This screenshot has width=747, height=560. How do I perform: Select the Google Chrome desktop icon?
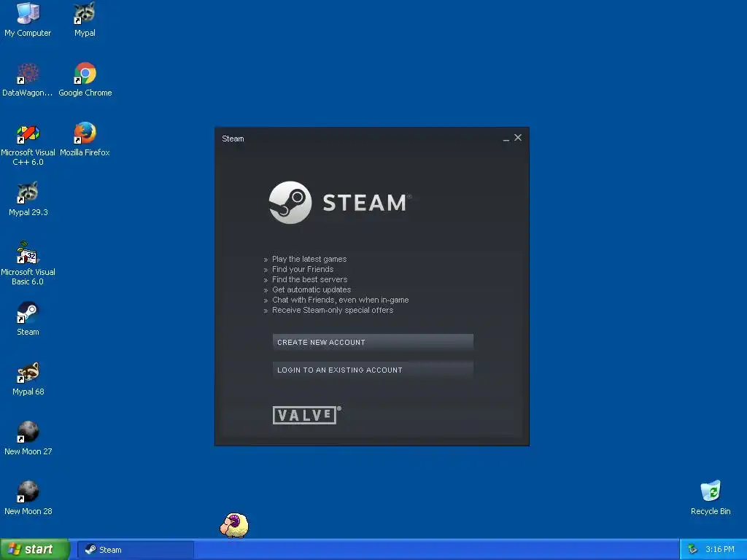(85, 79)
